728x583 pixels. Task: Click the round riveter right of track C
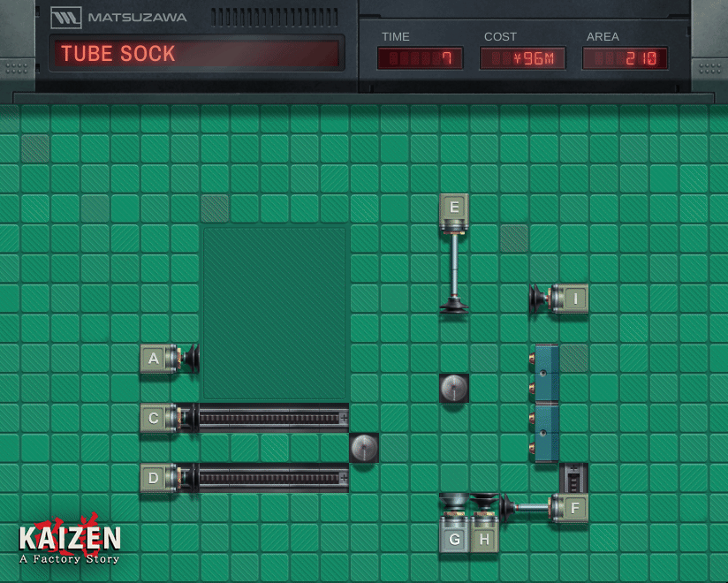[x=364, y=448]
